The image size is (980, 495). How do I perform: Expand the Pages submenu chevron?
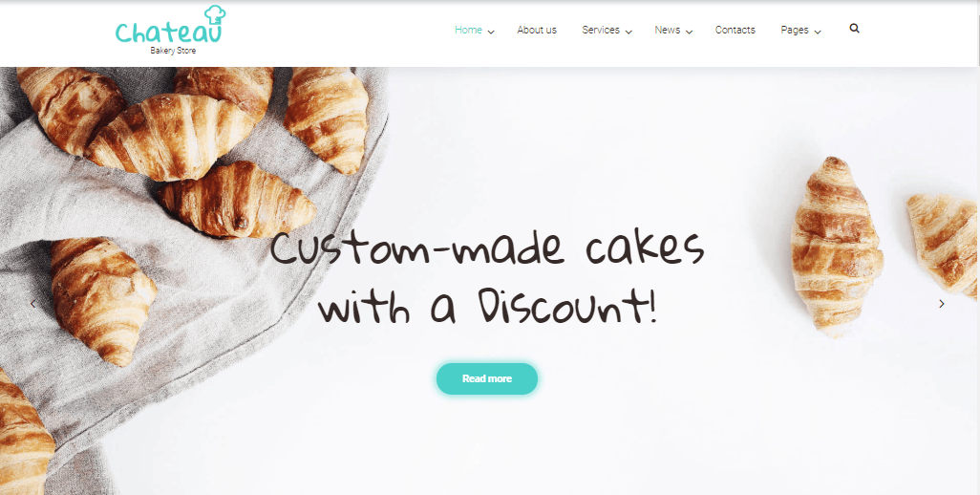tap(818, 32)
